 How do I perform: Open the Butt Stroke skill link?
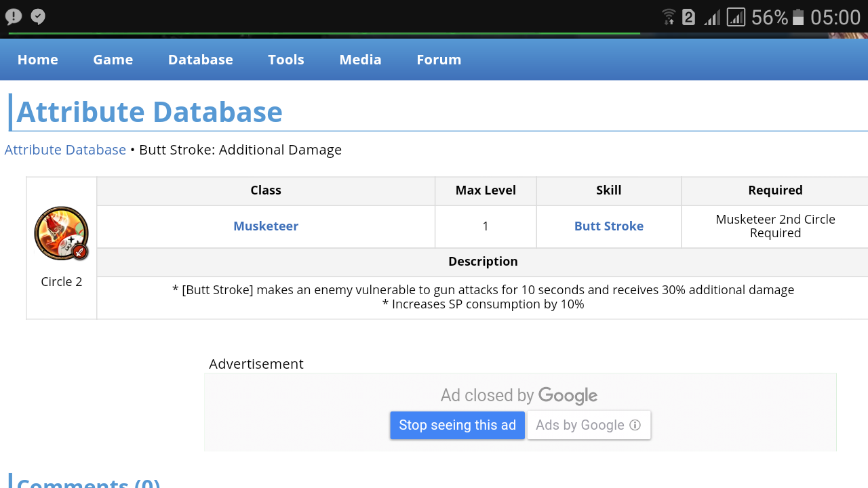pos(609,226)
